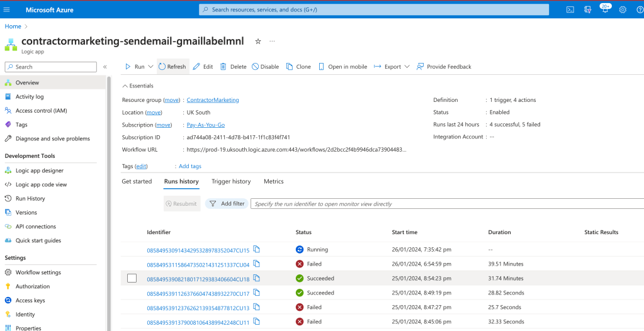Copy identifier ending CU15
The image size is (644, 331).
[257, 249]
